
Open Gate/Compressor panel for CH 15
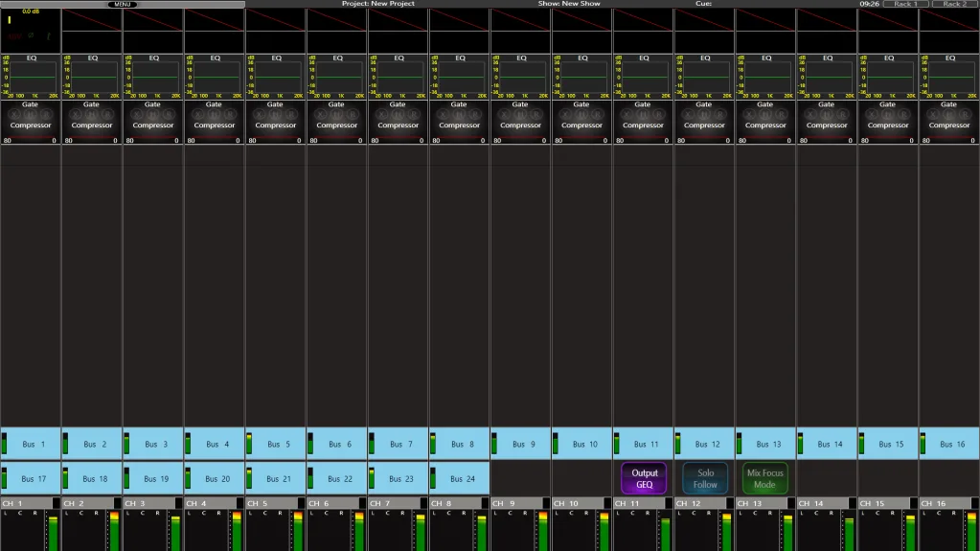point(888,122)
